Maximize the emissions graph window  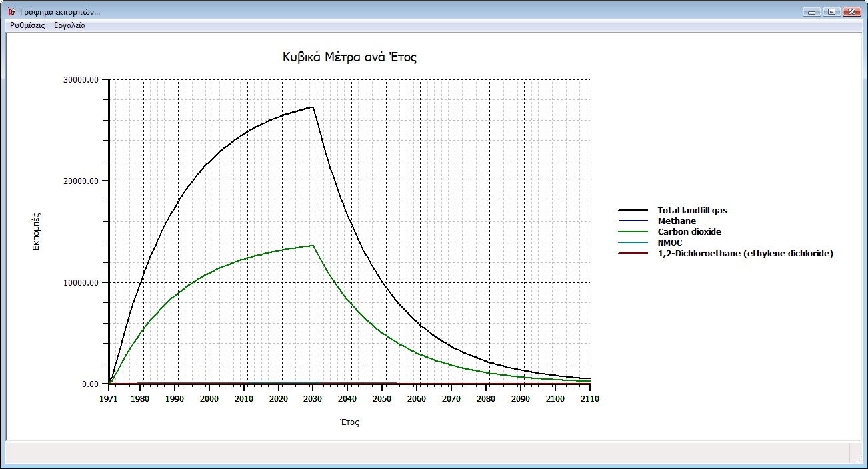click(831, 11)
